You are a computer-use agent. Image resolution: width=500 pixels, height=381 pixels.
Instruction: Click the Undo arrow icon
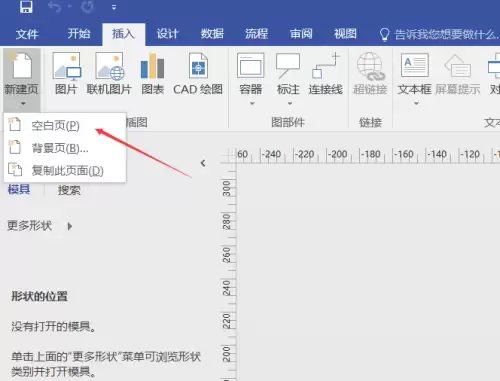(54, 7)
